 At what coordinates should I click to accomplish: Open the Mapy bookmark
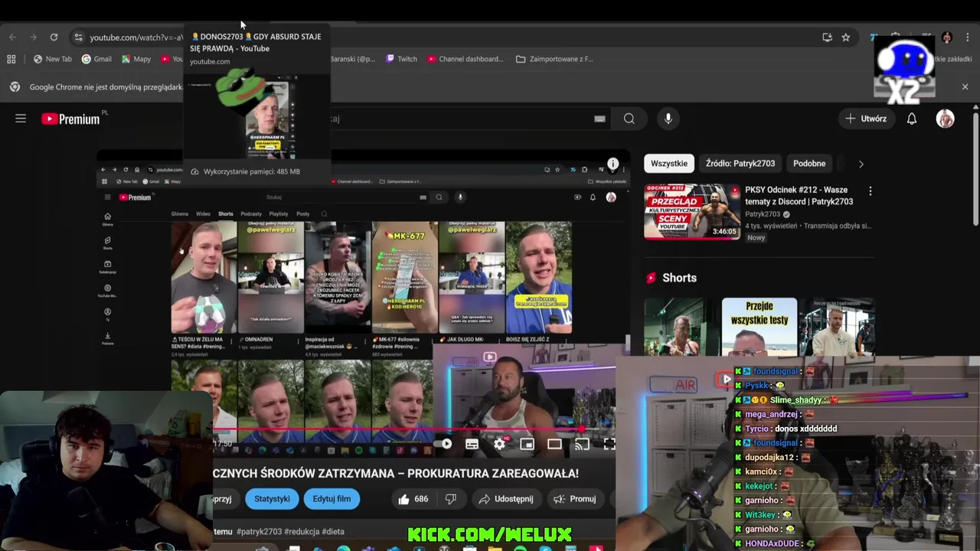136,59
